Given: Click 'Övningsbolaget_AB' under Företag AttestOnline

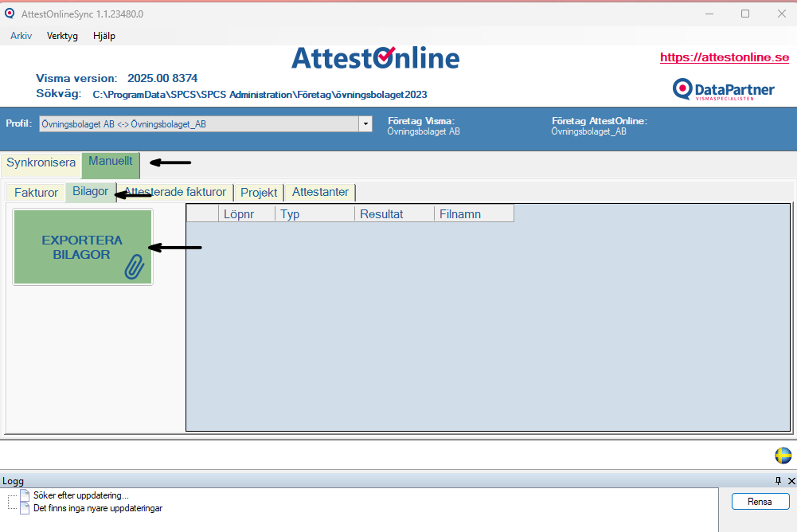Looking at the screenshot, I should click(x=588, y=131).
